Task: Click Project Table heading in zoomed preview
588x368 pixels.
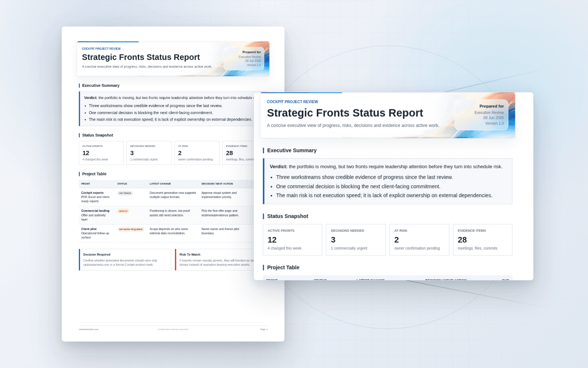Action: coord(283,267)
